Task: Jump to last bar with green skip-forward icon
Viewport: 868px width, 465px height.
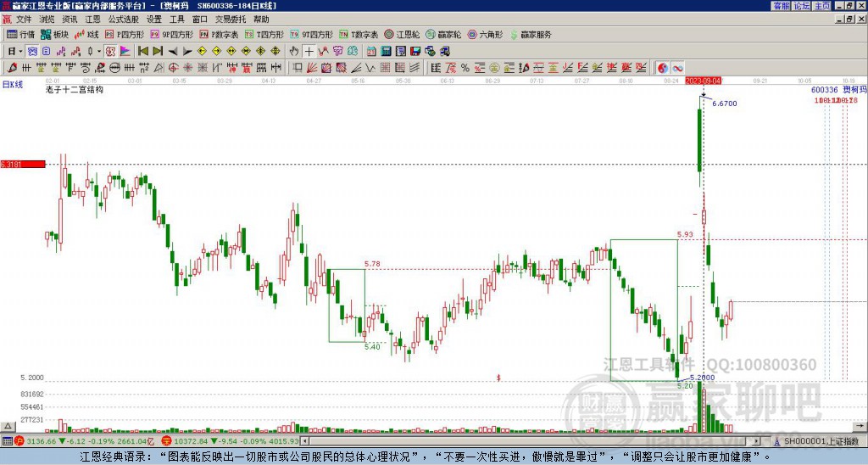Action: (x=157, y=51)
